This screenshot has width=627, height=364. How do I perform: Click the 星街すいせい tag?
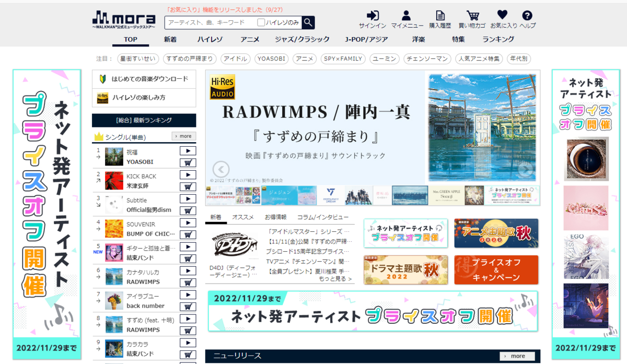(138, 58)
